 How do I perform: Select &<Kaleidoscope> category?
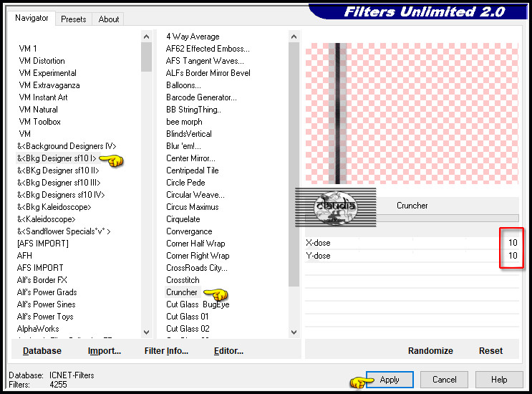pyautogui.click(x=46, y=219)
